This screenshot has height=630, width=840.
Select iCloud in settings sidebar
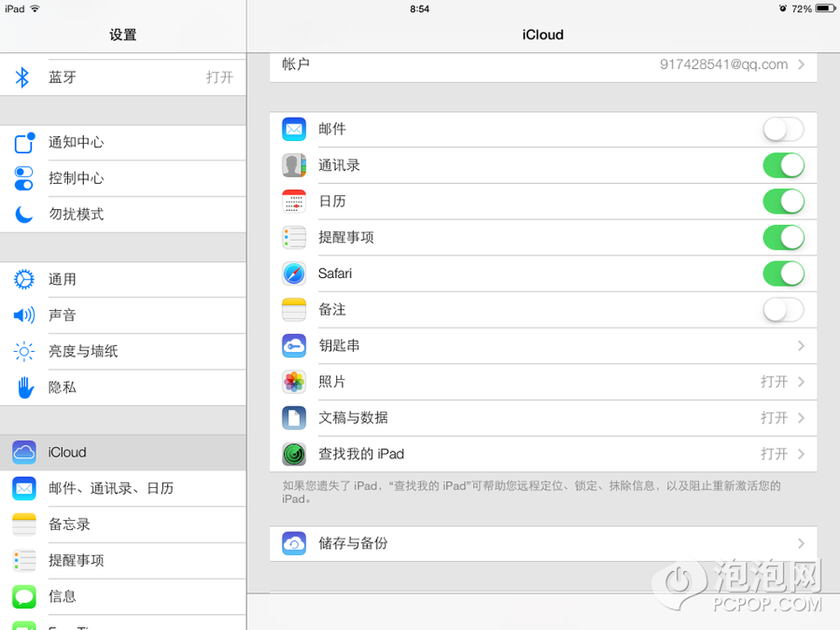(x=123, y=452)
